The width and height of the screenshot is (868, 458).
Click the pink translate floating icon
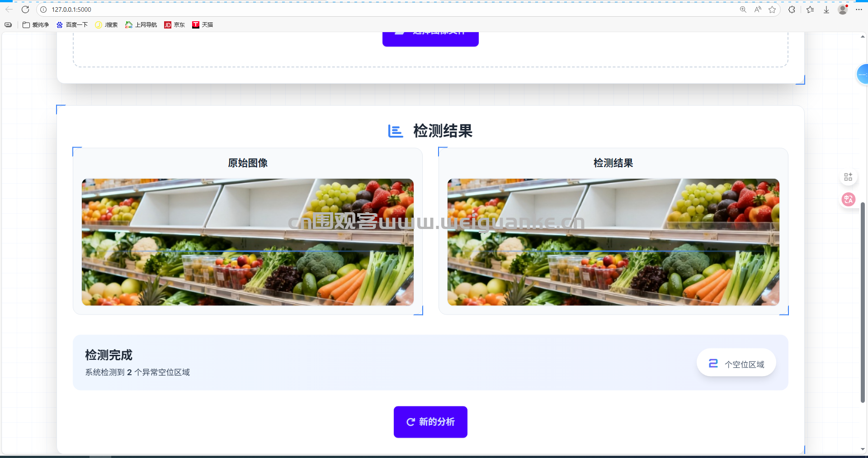pos(848,199)
